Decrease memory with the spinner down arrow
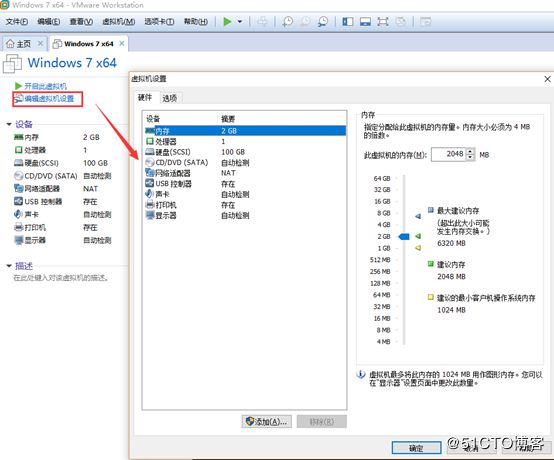554x460 pixels. (x=470, y=158)
